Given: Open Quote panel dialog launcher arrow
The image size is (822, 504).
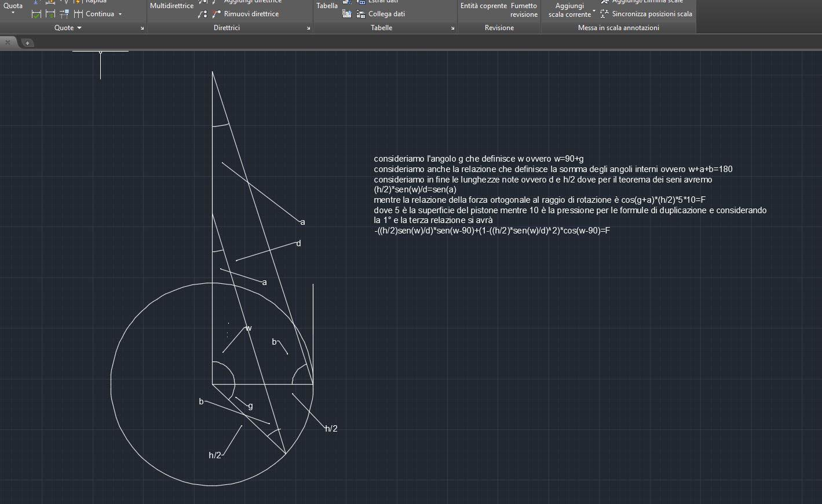Looking at the screenshot, I should 142,28.
